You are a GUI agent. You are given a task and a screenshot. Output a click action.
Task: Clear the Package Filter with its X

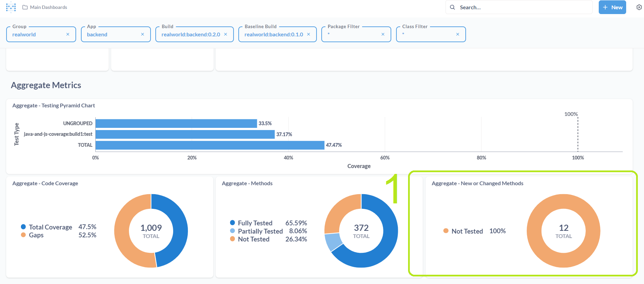click(x=383, y=34)
